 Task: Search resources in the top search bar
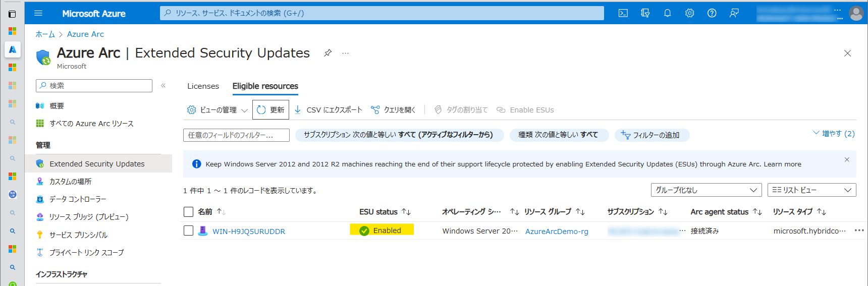point(382,13)
